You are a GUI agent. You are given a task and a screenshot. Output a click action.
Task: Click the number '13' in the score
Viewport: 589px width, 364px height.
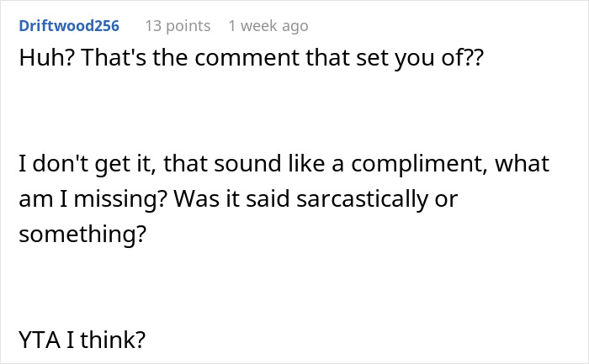[x=153, y=26]
